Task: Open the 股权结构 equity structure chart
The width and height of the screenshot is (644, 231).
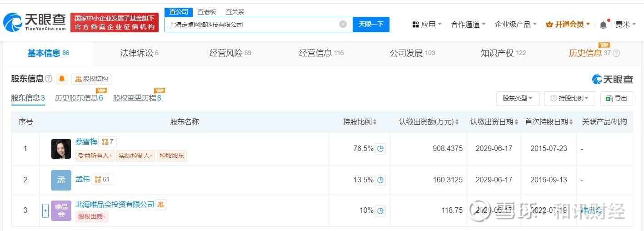Action: pos(91,79)
